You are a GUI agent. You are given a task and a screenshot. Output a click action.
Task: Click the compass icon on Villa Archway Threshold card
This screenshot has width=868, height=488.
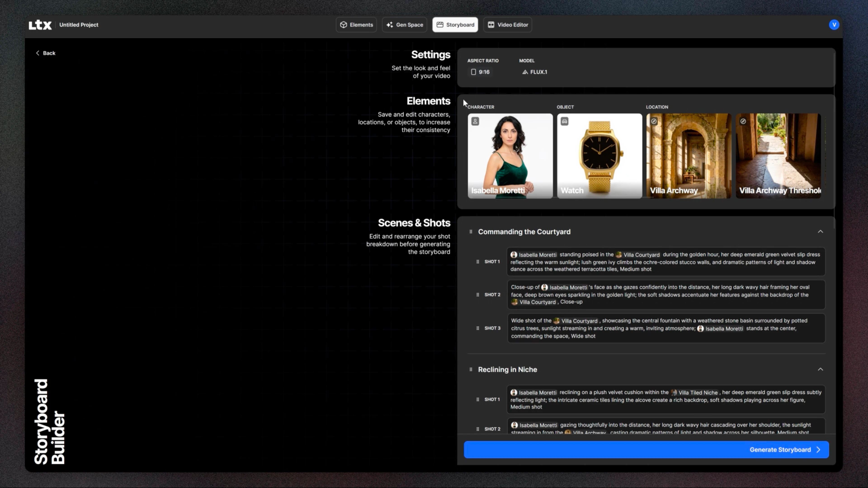743,121
